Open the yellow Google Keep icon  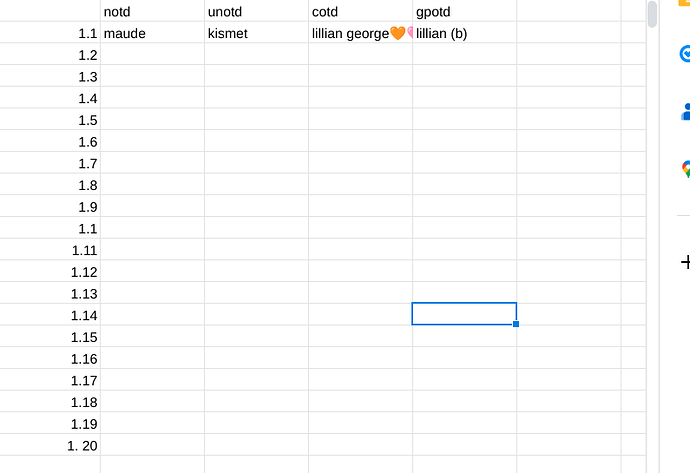685,3
